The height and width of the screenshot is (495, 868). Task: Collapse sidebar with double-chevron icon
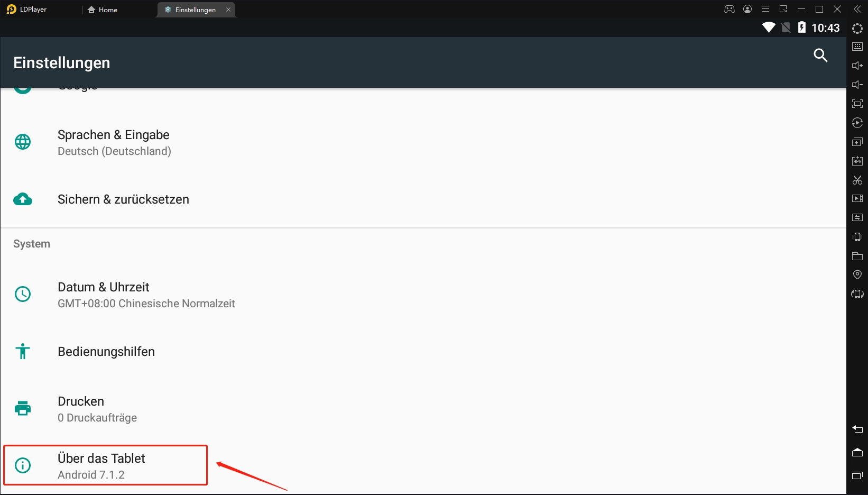[857, 9]
